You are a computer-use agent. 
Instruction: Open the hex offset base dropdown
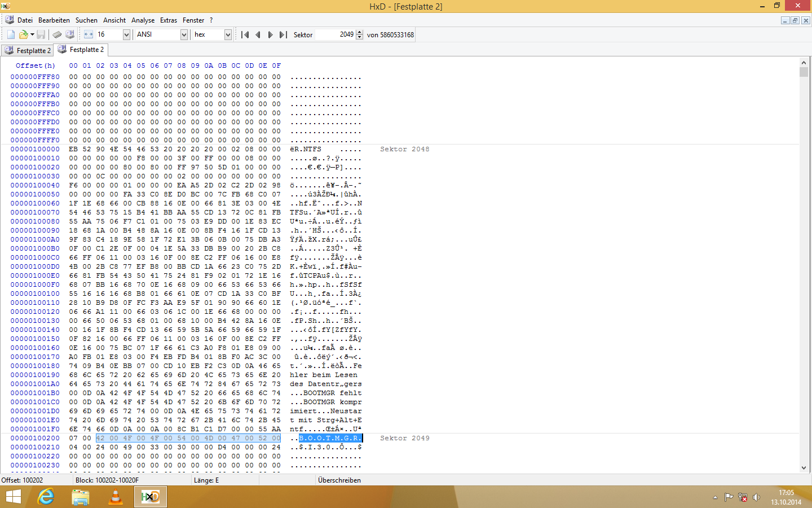228,34
